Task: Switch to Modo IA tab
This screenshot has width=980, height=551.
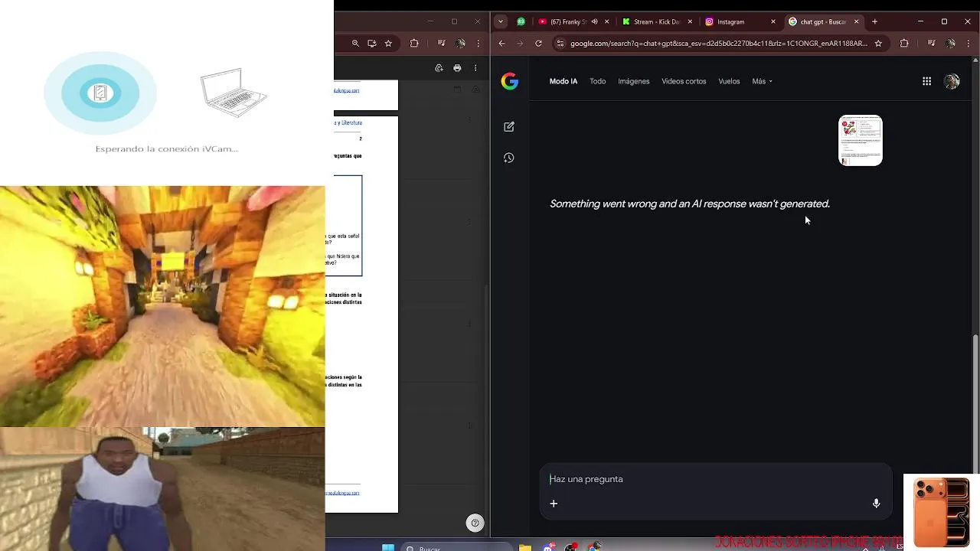Action: point(563,81)
